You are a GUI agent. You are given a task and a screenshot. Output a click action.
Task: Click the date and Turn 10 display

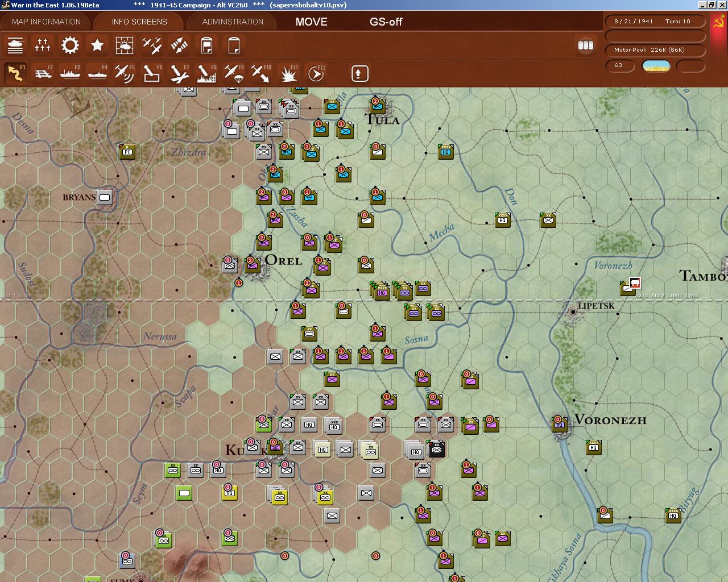coord(655,21)
